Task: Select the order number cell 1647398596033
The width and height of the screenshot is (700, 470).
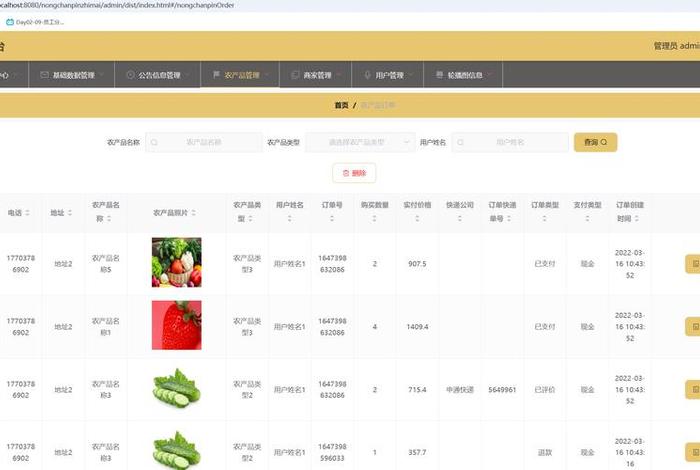Action: (332, 452)
